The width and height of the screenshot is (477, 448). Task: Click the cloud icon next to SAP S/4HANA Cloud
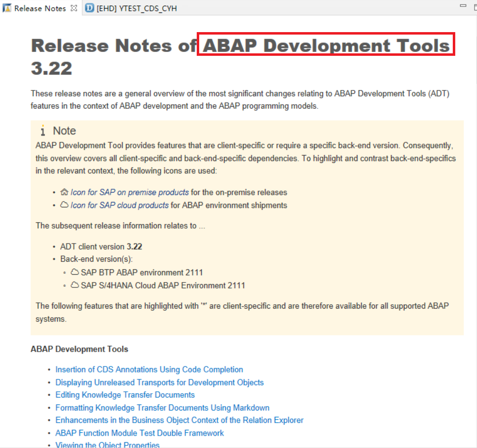tap(75, 285)
